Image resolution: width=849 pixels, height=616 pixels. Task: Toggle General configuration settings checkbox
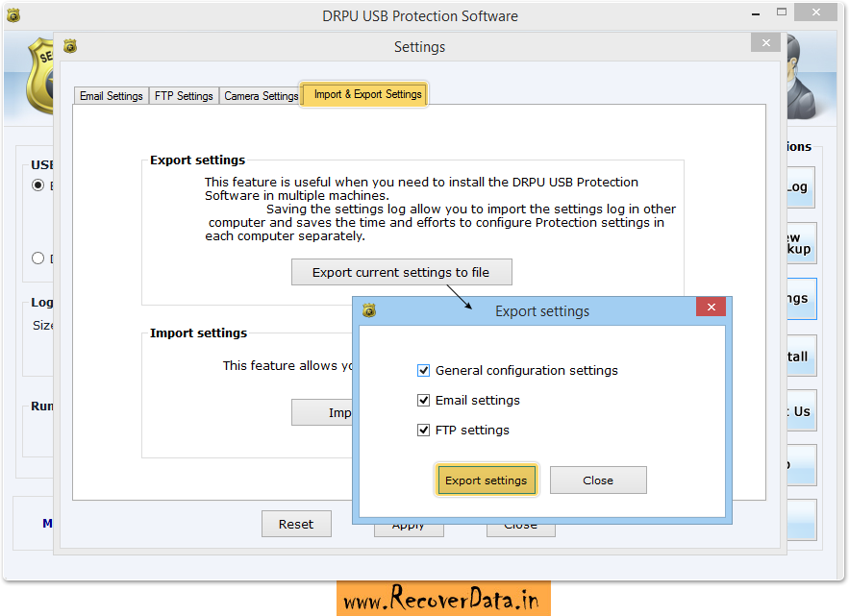coord(423,370)
